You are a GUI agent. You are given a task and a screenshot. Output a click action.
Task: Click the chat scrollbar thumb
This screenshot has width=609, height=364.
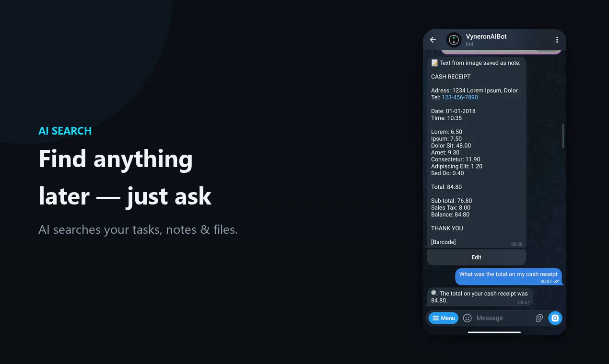563,136
